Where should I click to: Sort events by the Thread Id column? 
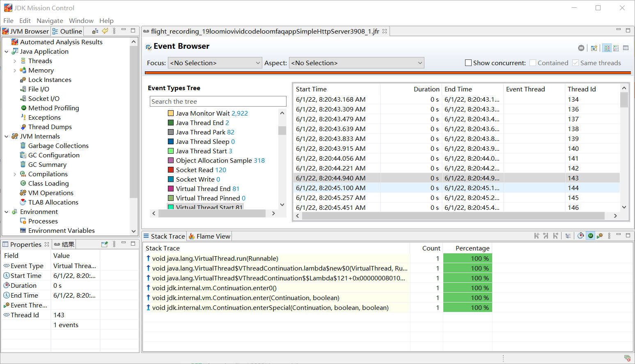click(x=592, y=89)
